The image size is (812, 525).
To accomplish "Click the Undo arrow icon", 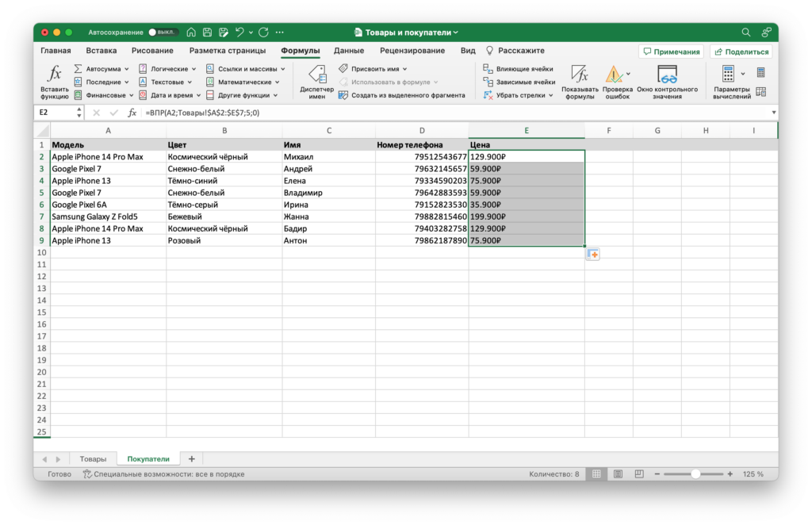I will point(239,32).
